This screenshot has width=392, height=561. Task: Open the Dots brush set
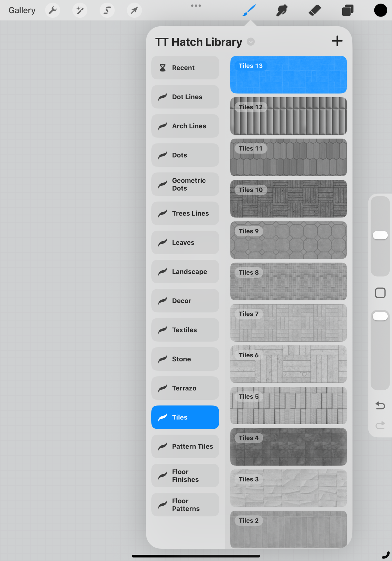coord(185,155)
